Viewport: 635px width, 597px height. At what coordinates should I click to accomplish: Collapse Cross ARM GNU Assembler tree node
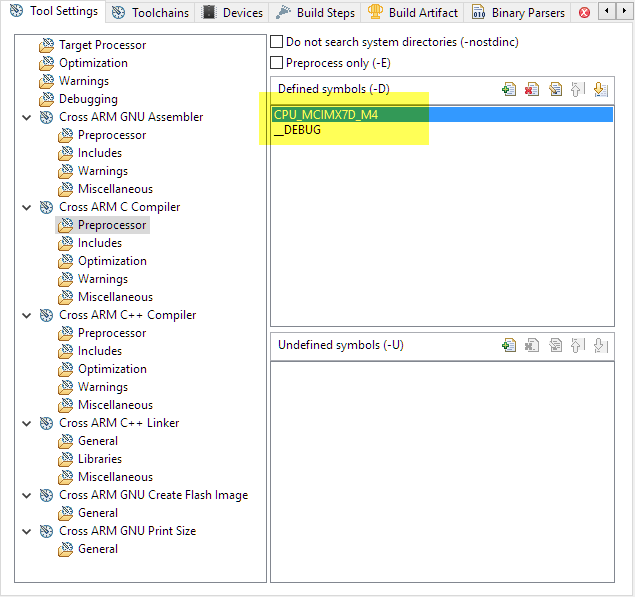(x=26, y=117)
